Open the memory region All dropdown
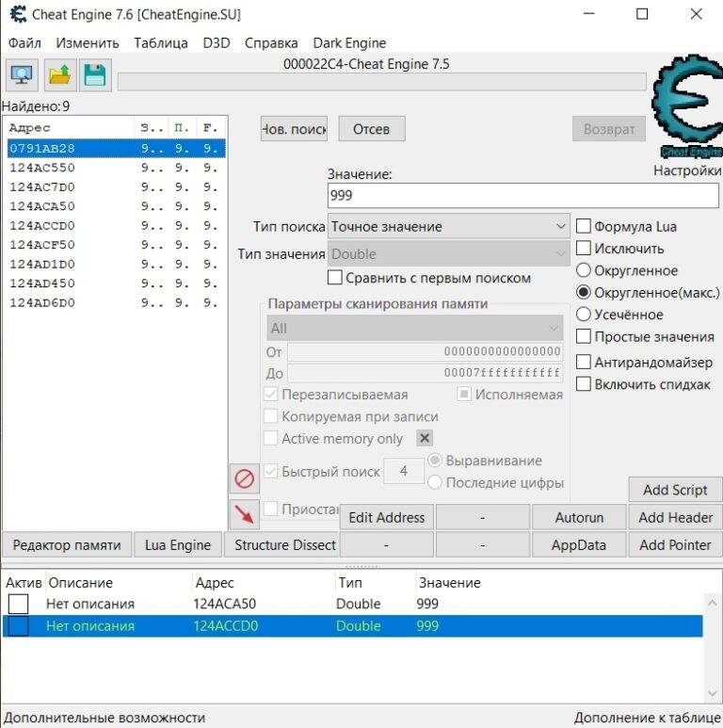The width and height of the screenshot is (723, 728). point(414,328)
